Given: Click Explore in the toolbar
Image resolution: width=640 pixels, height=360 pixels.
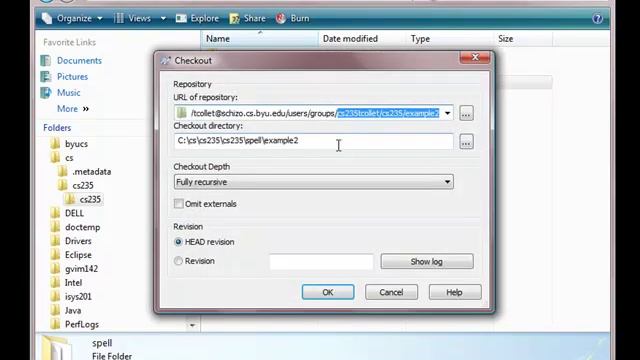Looking at the screenshot, I should point(198,18).
